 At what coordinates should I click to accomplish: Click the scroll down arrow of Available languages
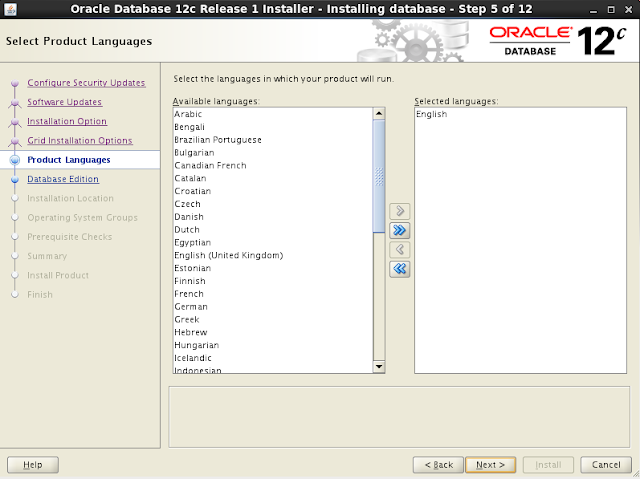(x=379, y=367)
